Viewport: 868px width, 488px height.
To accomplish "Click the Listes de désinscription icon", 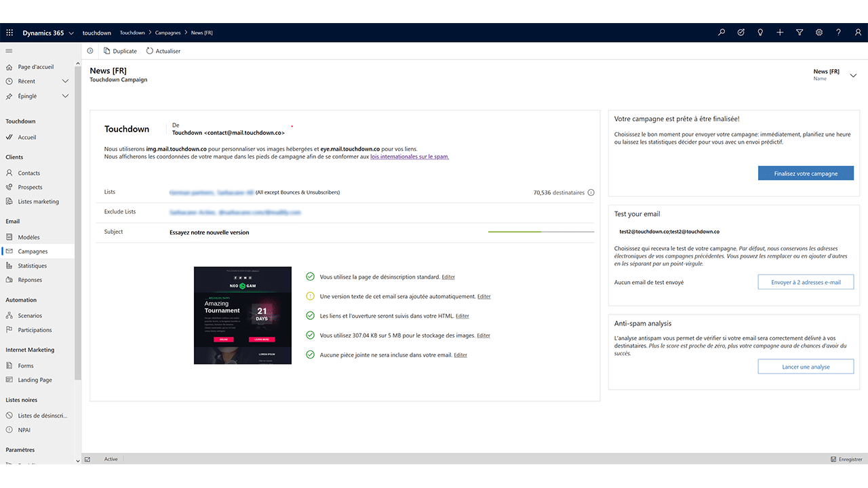I will 9,415.
